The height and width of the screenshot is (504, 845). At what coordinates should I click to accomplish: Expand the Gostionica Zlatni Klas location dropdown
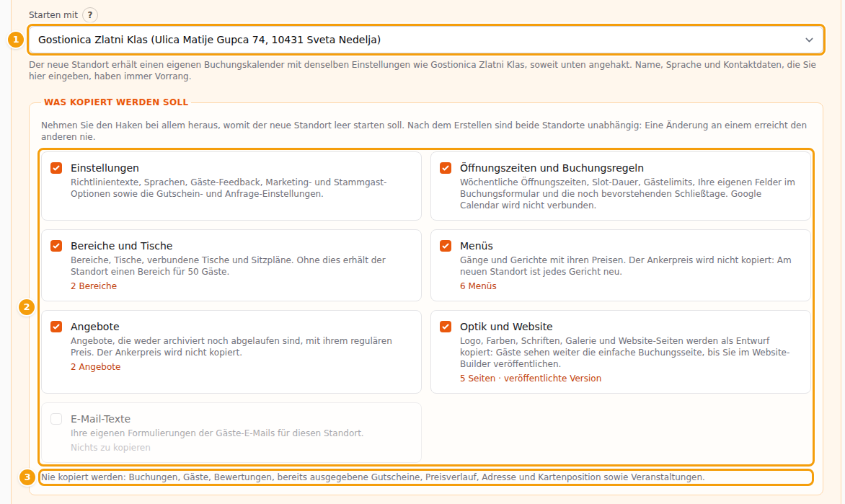point(425,40)
